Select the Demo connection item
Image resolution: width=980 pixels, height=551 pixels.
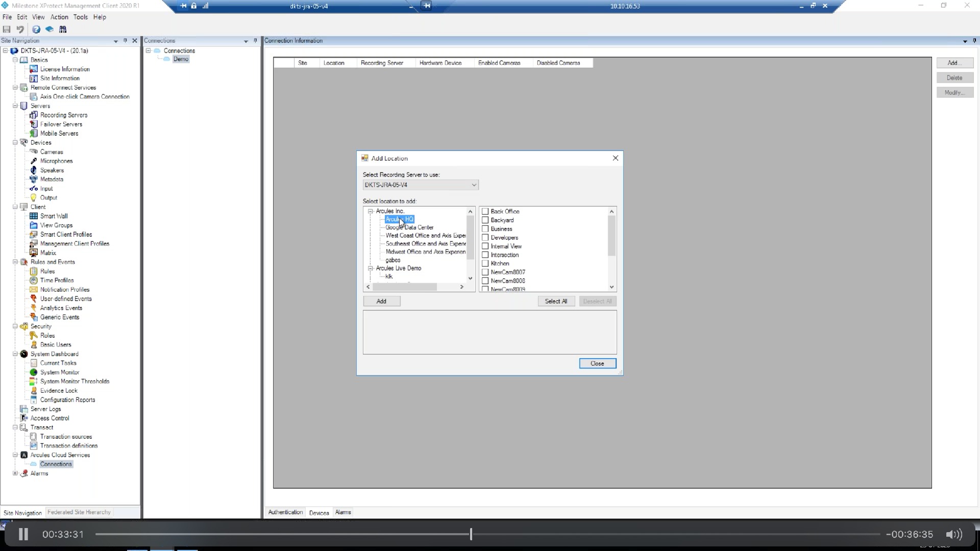181,59
